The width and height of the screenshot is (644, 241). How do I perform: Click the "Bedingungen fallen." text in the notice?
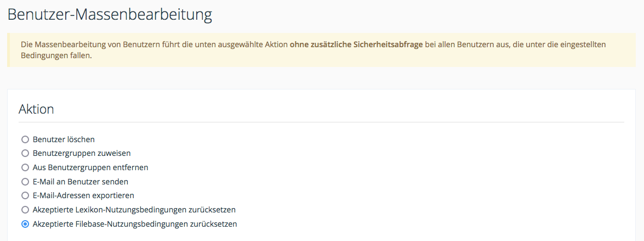point(56,56)
